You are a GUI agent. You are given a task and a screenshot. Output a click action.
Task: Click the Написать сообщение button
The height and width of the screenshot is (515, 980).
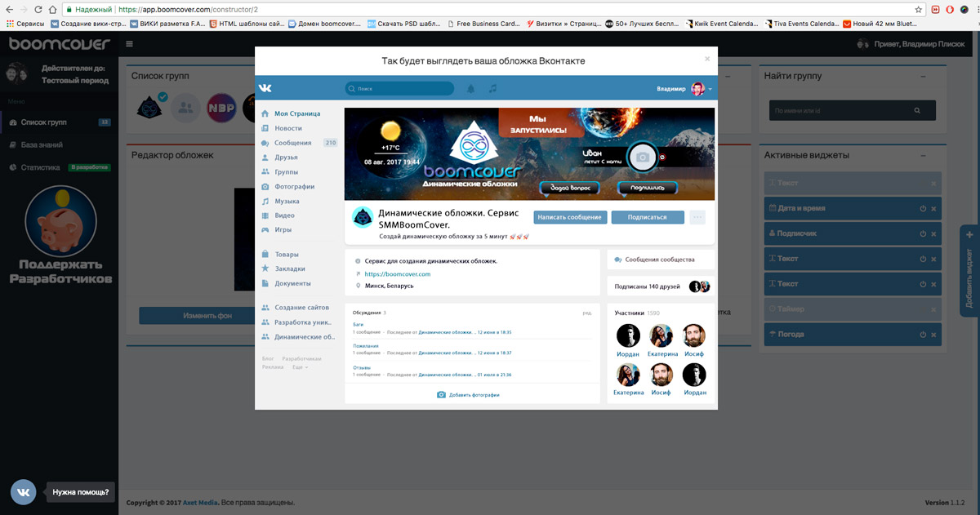(x=570, y=217)
